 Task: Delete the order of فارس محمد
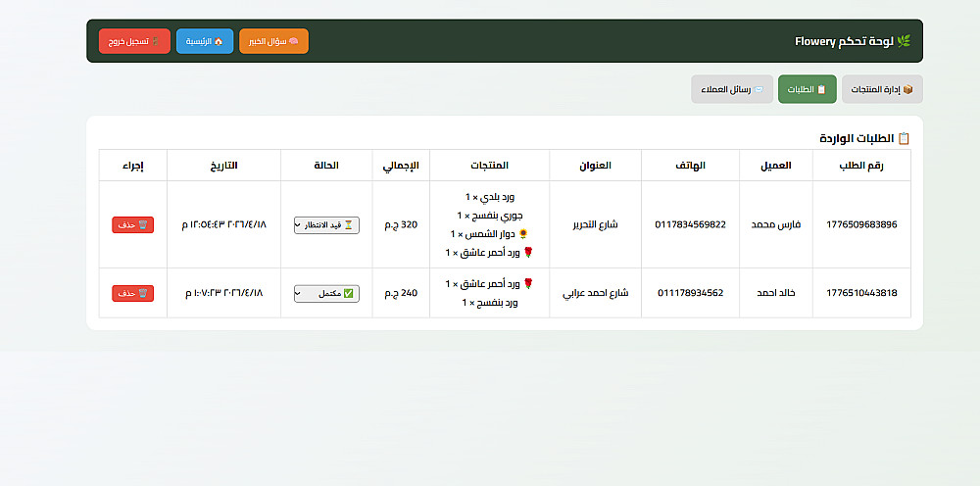click(x=132, y=225)
